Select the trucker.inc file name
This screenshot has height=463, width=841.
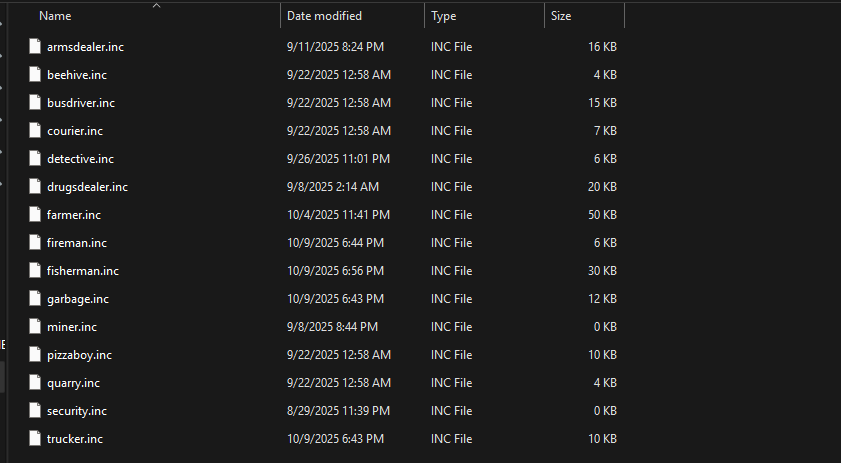pyautogui.click(x=75, y=438)
